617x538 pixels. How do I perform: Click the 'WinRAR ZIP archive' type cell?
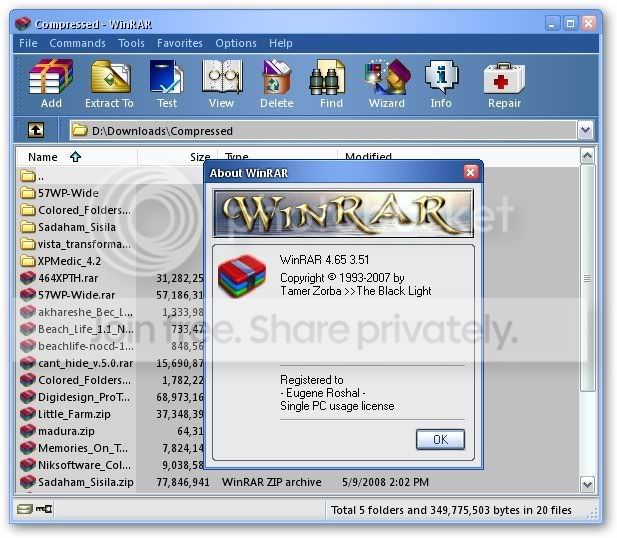[x=272, y=482]
